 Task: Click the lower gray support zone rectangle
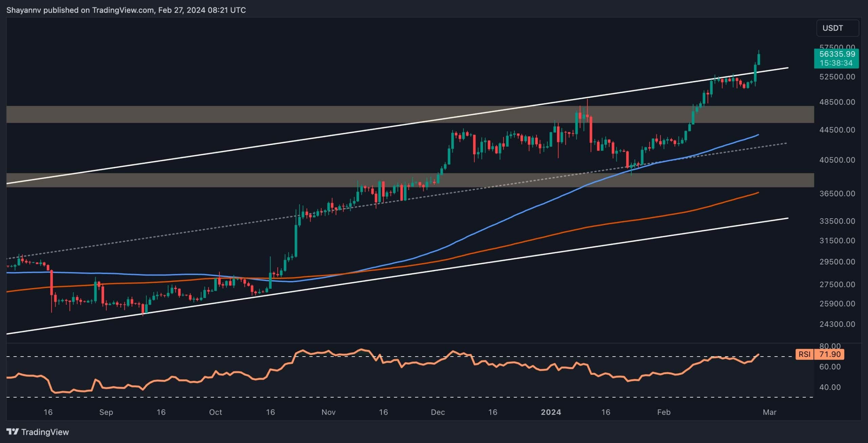tap(203, 180)
